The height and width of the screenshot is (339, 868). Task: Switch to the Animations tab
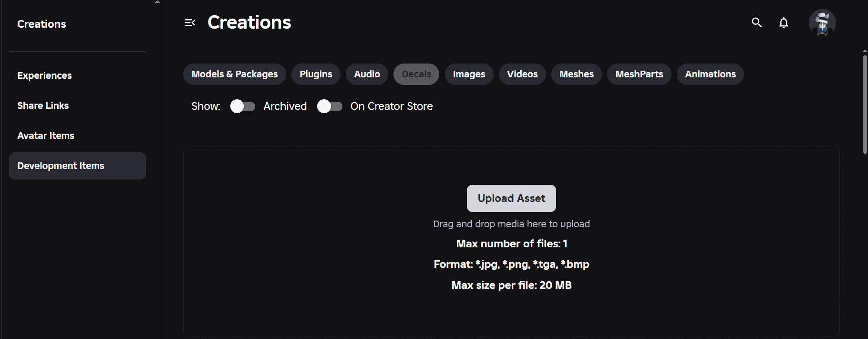710,74
